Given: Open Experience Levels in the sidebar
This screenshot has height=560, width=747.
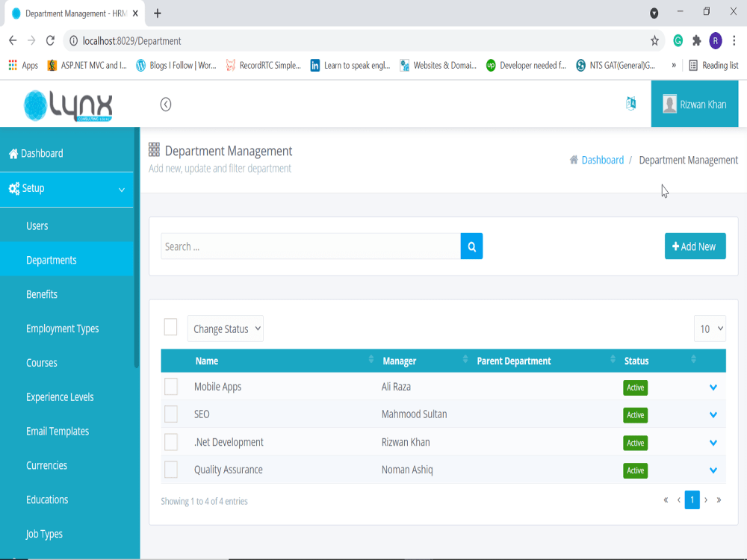Looking at the screenshot, I should tap(66, 397).
